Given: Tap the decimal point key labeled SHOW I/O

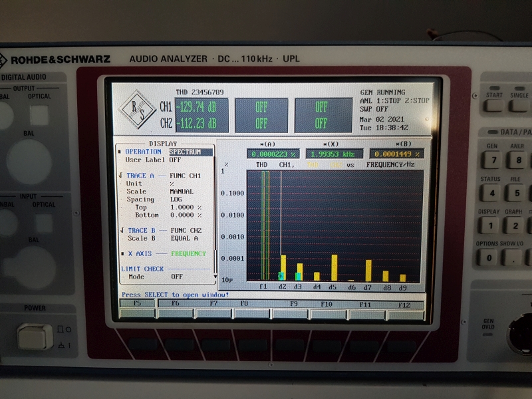Looking at the screenshot, I should pos(513,257).
